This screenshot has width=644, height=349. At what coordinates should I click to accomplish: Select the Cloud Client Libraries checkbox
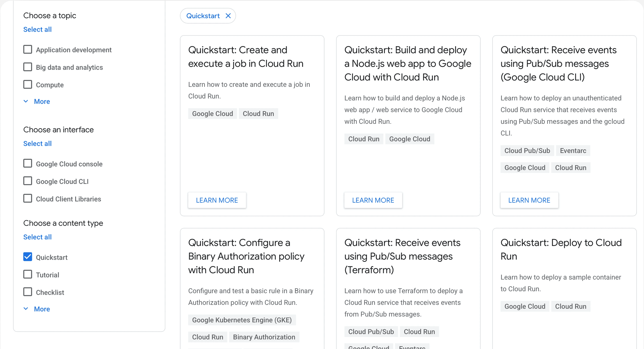28,198
